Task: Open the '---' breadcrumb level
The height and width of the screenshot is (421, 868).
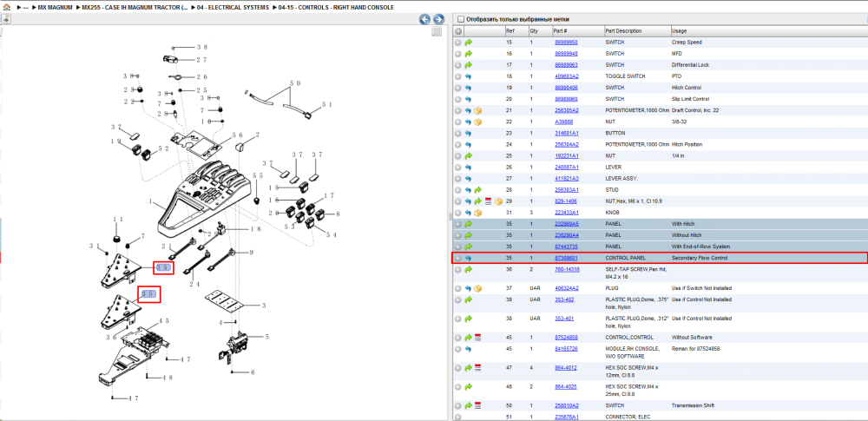Action: [25, 8]
